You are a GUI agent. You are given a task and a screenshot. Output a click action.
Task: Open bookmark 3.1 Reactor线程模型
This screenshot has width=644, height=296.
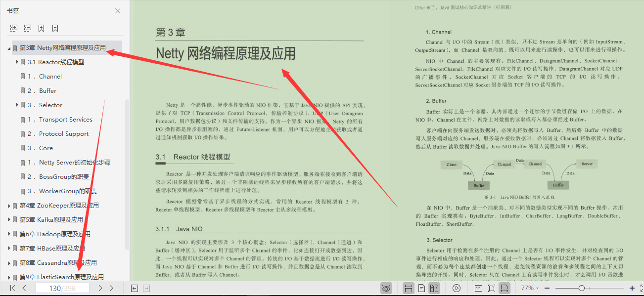56,62
